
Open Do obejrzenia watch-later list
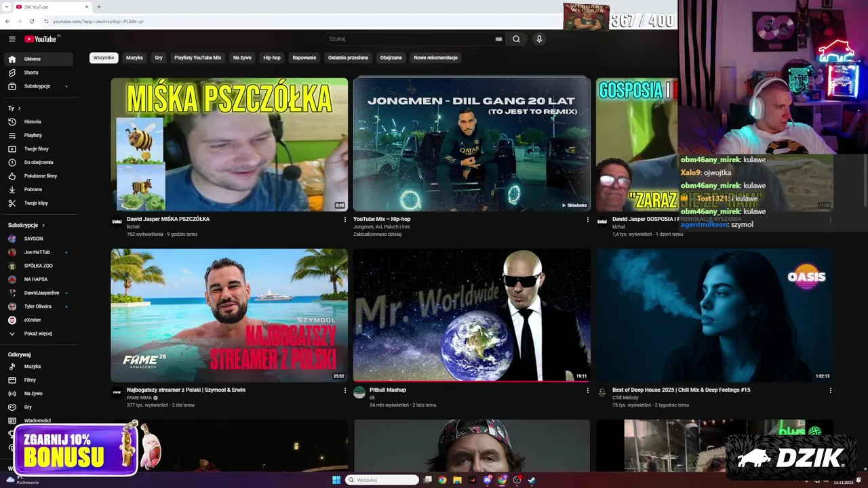tap(38, 163)
